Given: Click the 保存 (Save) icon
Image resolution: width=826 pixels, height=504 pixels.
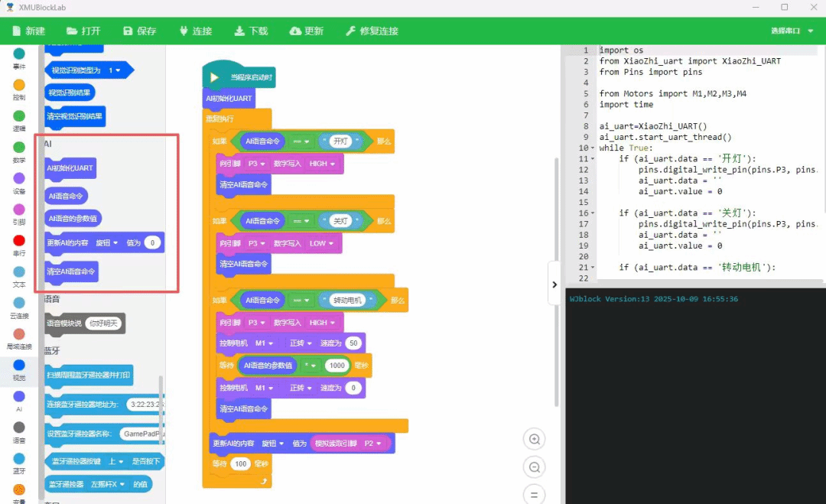Looking at the screenshot, I should [x=139, y=31].
